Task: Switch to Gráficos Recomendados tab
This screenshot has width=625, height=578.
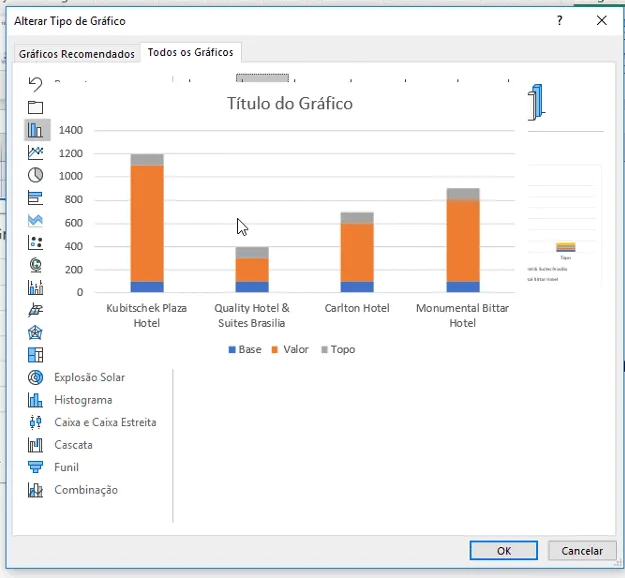Action: (77, 54)
